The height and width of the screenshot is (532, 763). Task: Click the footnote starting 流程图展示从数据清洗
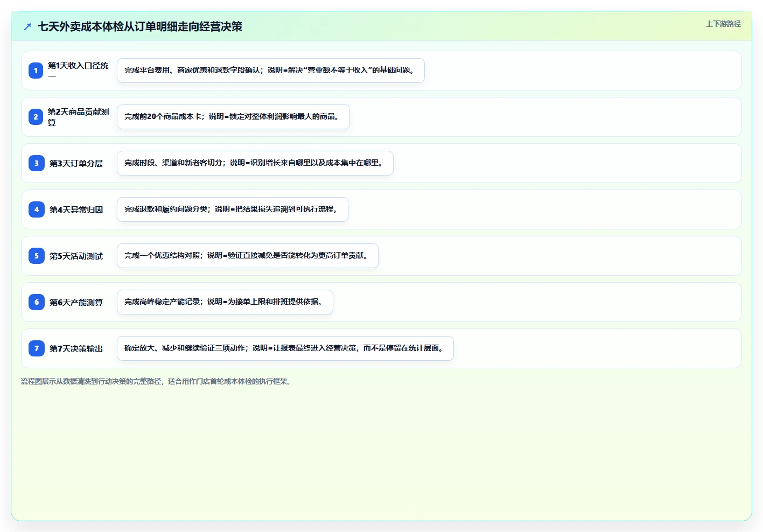[157, 381]
